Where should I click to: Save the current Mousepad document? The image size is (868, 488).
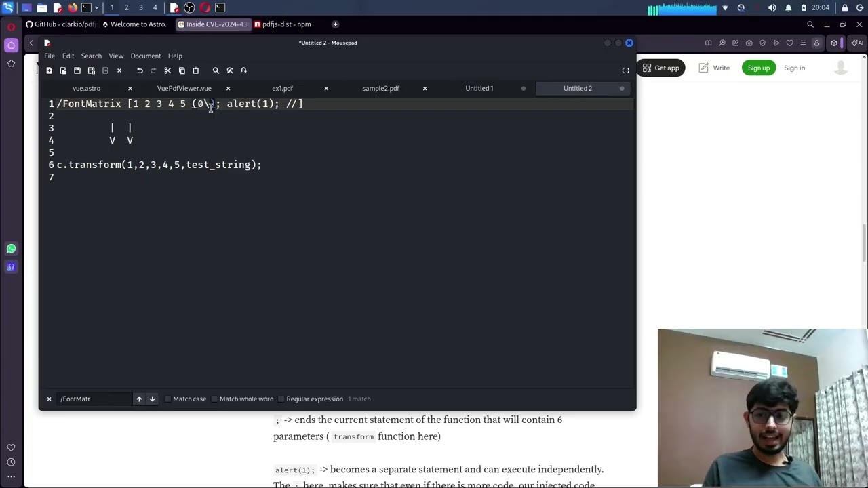click(77, 70)
